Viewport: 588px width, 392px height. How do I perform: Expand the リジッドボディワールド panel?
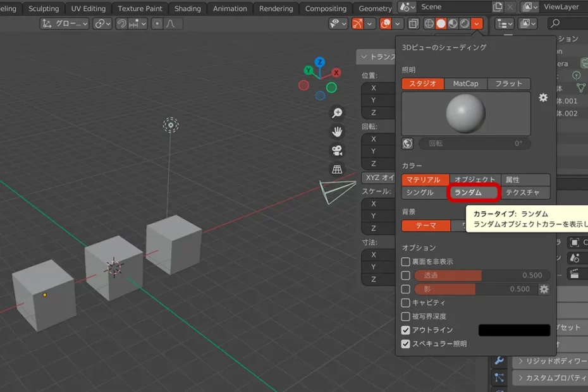pos(550,361)
